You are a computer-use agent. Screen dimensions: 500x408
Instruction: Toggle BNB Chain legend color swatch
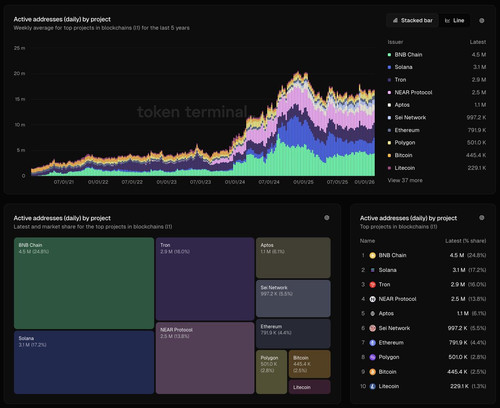[x=389, y=55]
